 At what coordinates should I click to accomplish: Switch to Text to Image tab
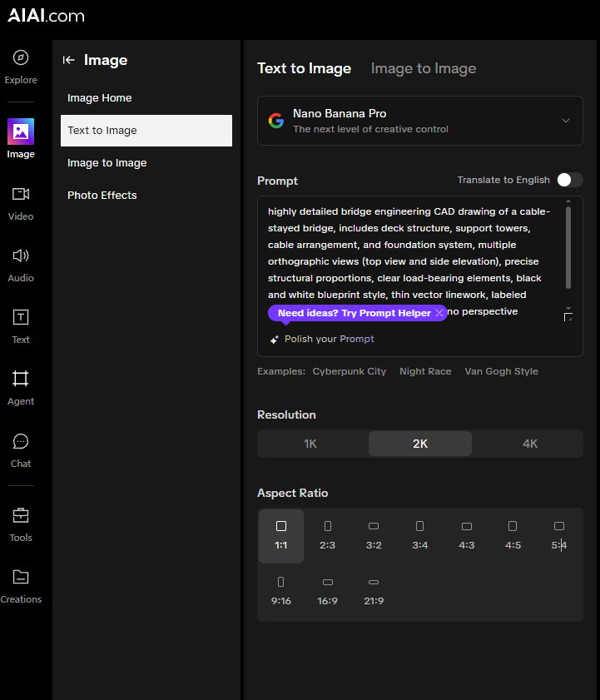pyautogui.click(x=304, y=68)
